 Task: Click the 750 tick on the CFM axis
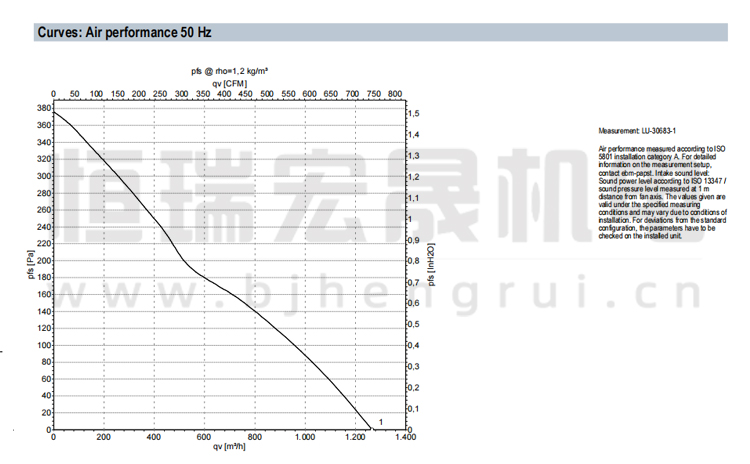coord(373,94)
